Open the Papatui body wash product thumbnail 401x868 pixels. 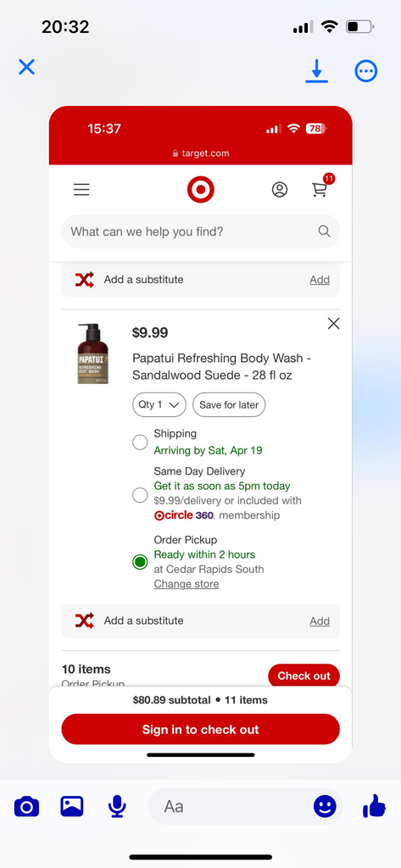pos(92,353)
